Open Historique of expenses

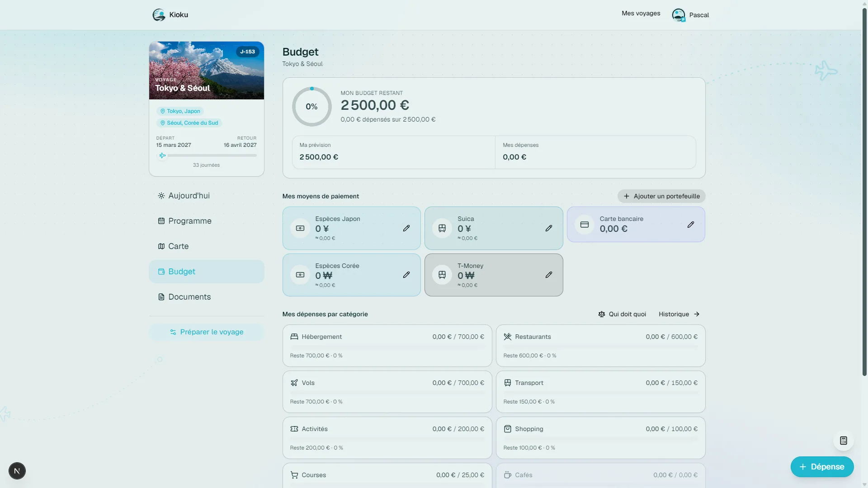[x=679, y=314]
